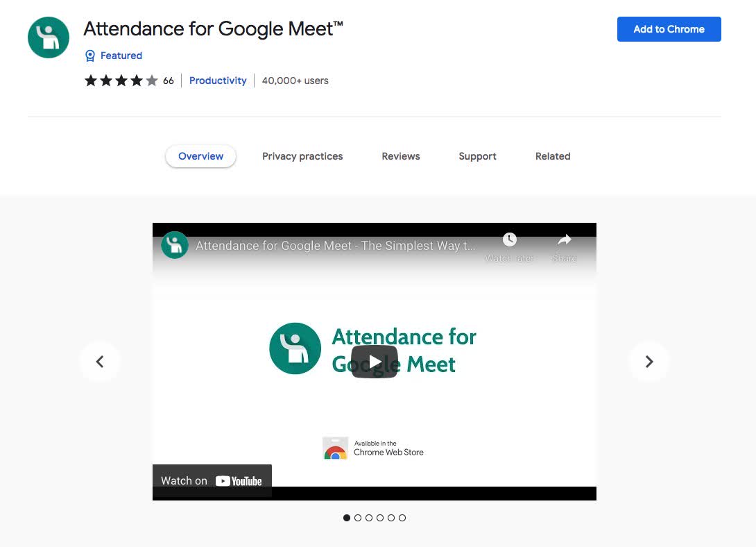Open the Productivity category link
The height and width of the screenshot is (547, 756).
218,81
